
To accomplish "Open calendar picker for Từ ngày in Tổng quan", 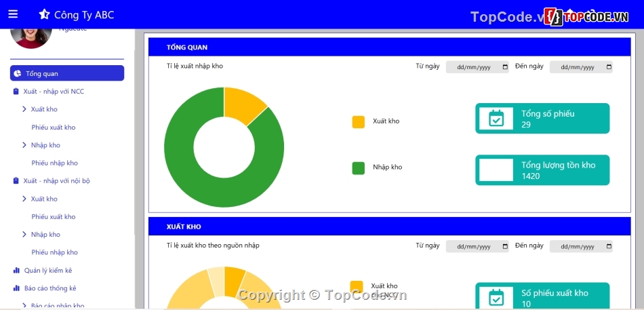I will tap(505, 67).
